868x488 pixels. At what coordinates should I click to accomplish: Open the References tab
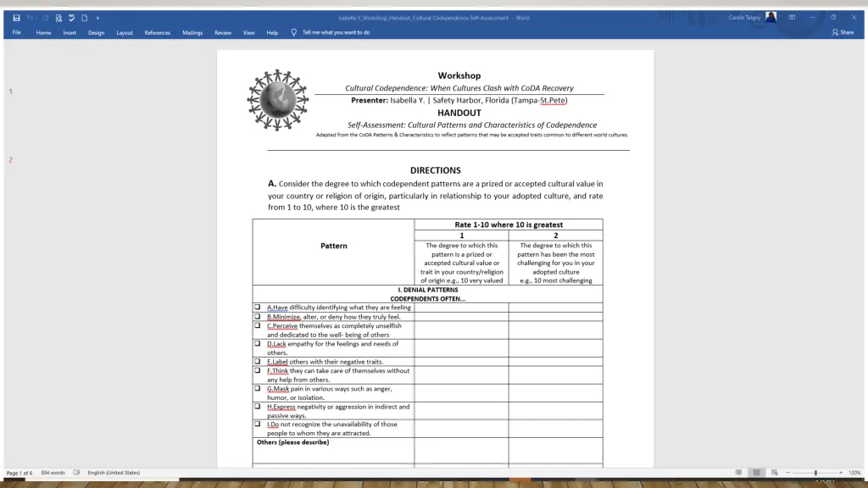point(157,33)
